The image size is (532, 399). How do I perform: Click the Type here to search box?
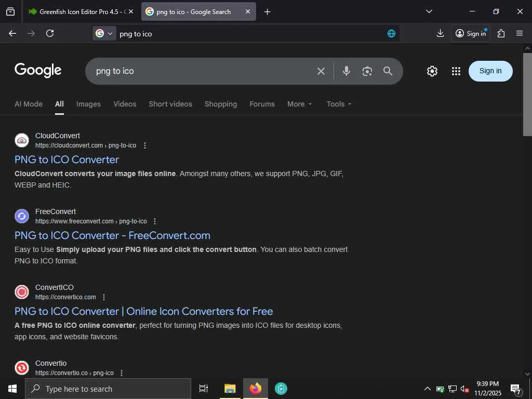[x=108, y=389]
